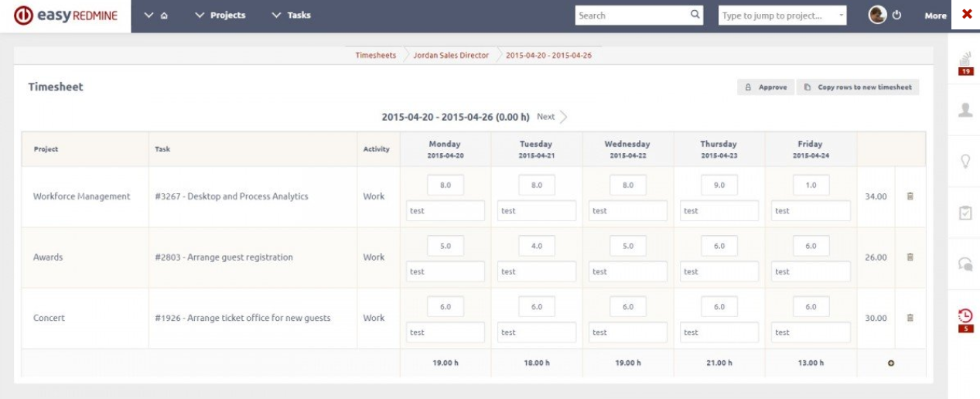The width and height of the screenshot is (980, 399).
Task: Edit Friday hours for Concert
Action: [x=811, y=307]
